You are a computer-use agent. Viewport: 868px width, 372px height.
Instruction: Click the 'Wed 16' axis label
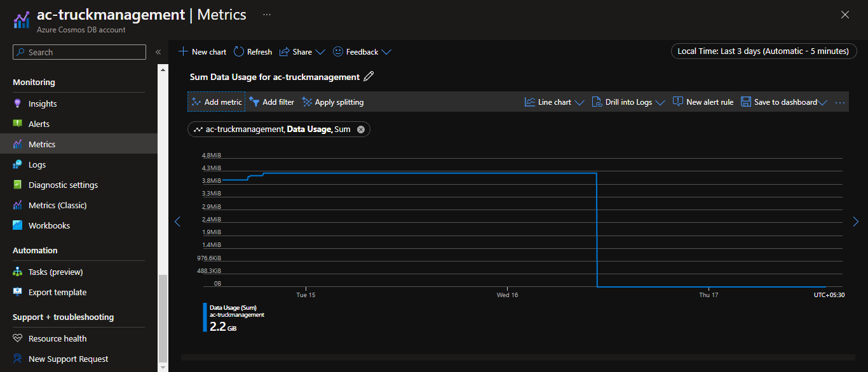tap(507, 295)
